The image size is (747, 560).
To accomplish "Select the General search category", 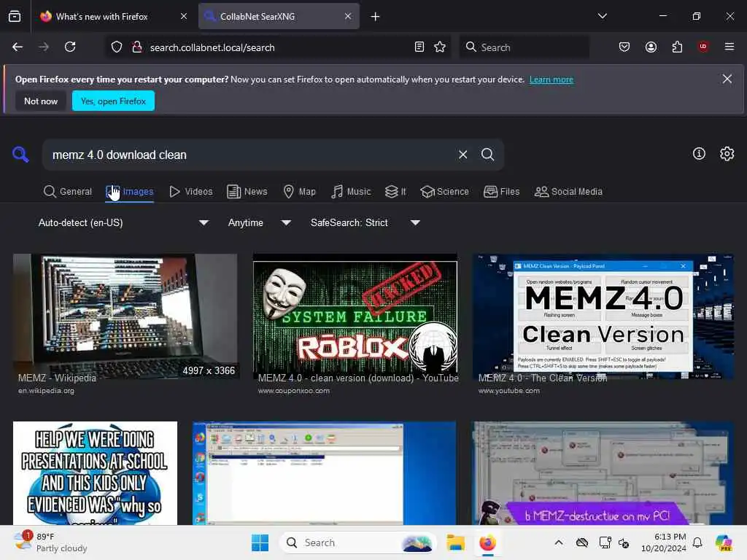I will (67, 192).
